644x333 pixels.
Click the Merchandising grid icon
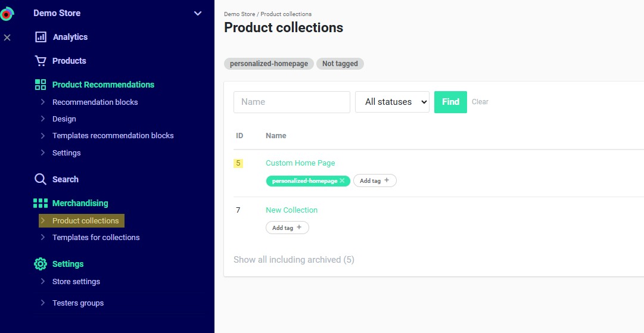[41, 203]
